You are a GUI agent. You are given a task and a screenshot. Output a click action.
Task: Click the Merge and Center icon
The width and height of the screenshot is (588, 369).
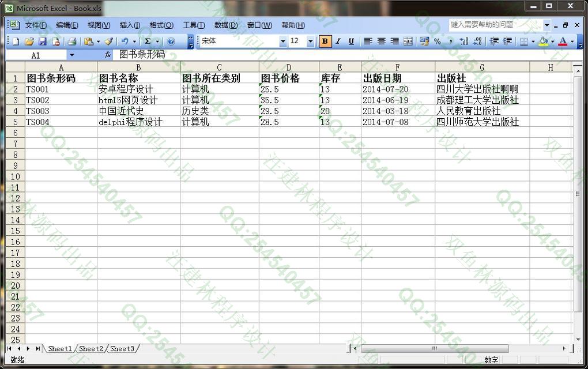click(408, 42)
